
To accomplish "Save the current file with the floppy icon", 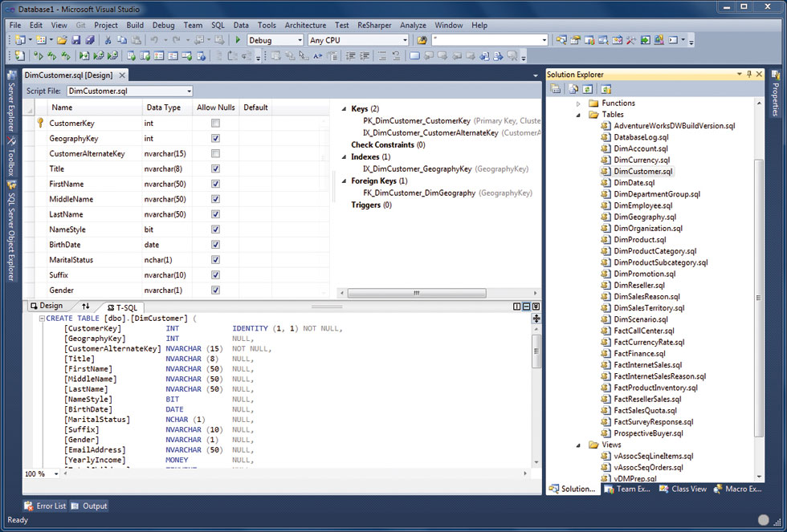I will [75, 40].
